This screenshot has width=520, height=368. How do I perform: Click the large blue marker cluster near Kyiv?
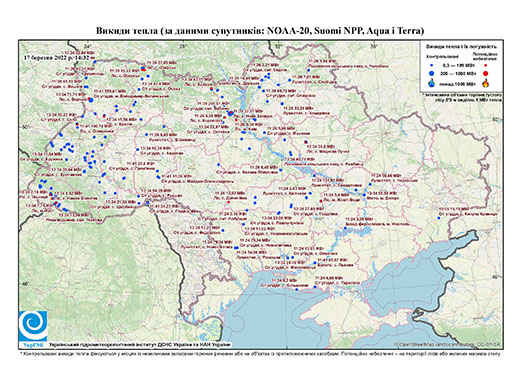click(x=230, y=114)
